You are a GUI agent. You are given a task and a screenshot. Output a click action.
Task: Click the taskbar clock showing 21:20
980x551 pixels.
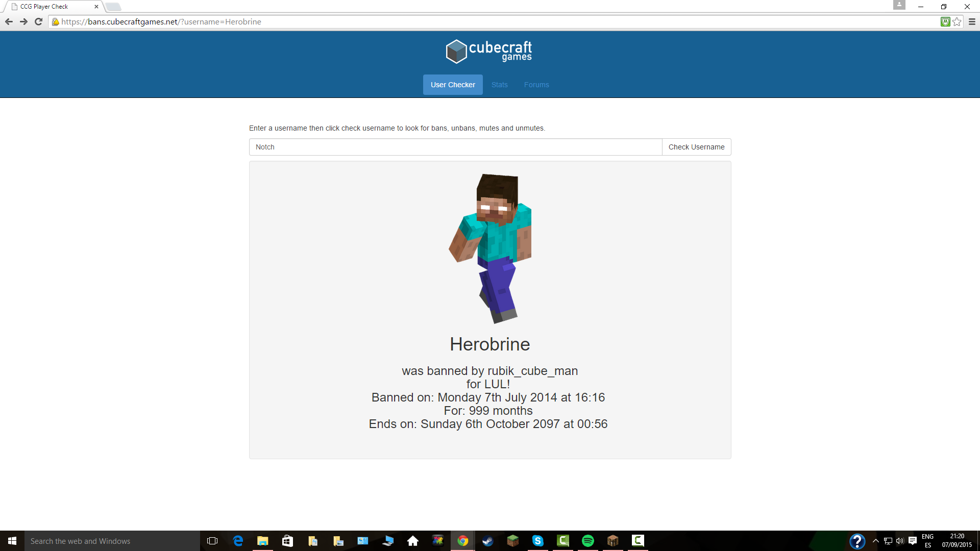pyautogui.click(x=957, y=541)
